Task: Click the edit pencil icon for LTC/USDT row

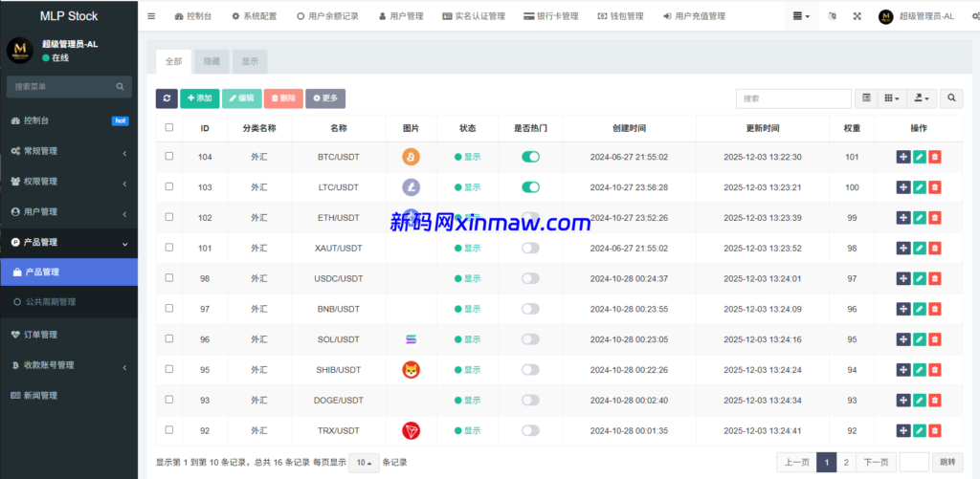Action: point(919,186)
